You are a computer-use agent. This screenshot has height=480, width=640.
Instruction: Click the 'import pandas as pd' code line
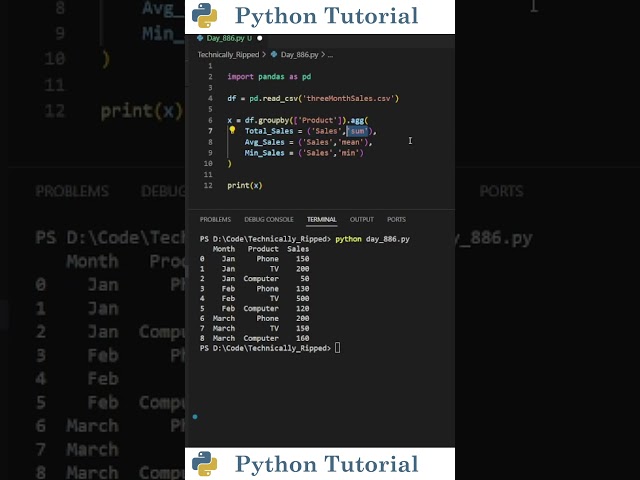tap(269, 77)
